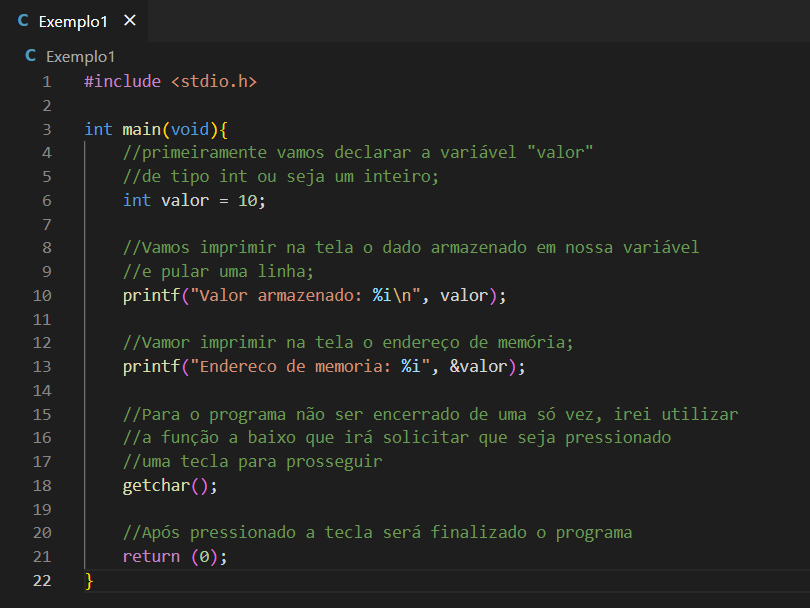
Task: Click line number 22 in the gutter
Action: 42,580
